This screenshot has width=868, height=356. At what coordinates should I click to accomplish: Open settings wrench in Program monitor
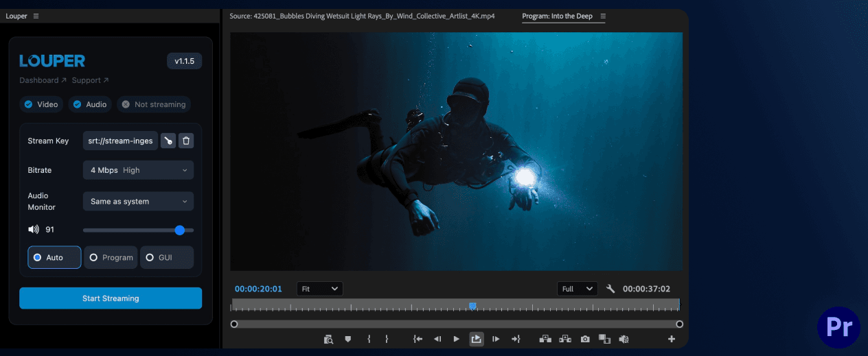coord(610,289)
